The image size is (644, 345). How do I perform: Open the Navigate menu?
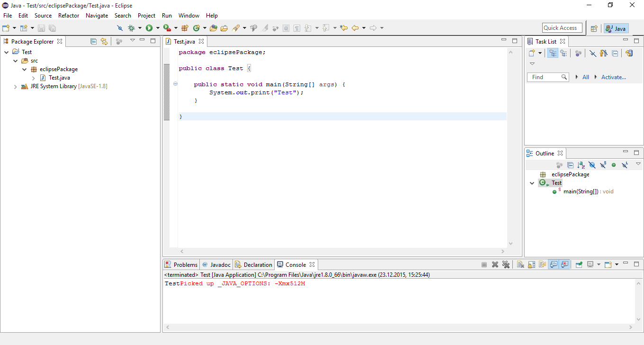pyautogui.click(x=97, y=16)
